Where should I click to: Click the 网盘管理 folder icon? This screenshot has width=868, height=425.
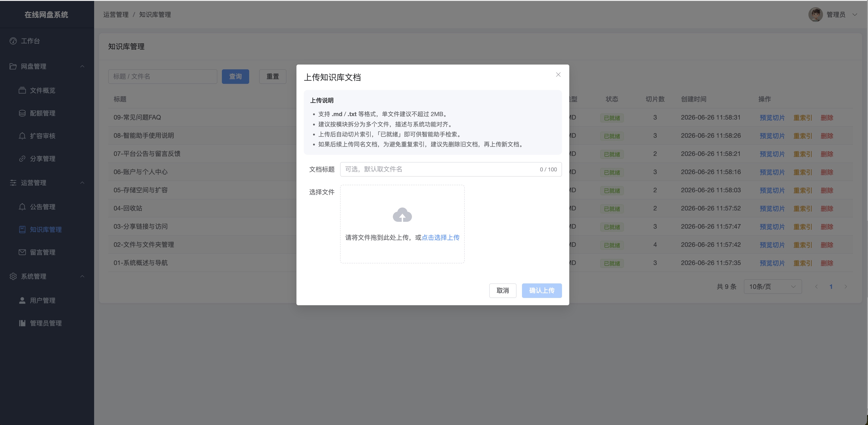click(x=13, y=66)
